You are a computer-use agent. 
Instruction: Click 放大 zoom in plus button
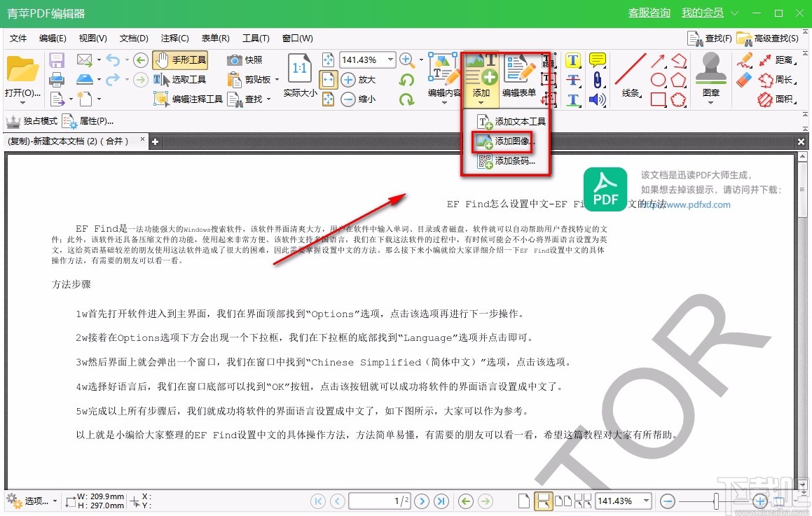357,80
